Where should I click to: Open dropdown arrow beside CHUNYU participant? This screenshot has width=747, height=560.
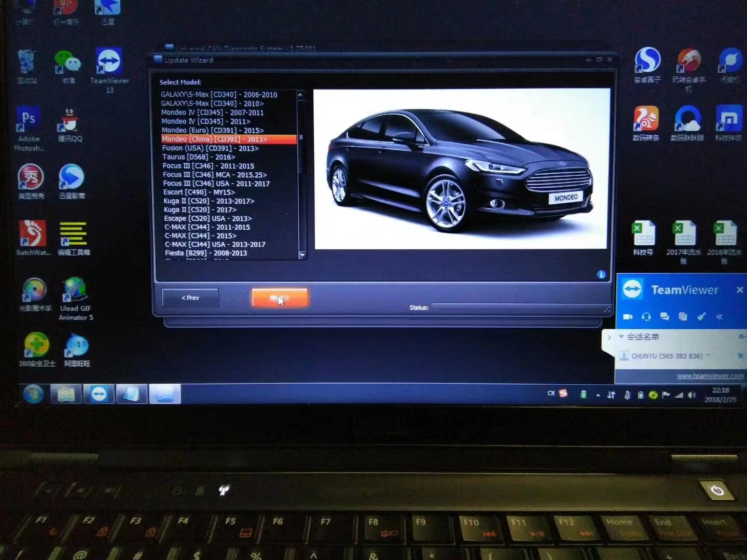click(x=709, y=356)
